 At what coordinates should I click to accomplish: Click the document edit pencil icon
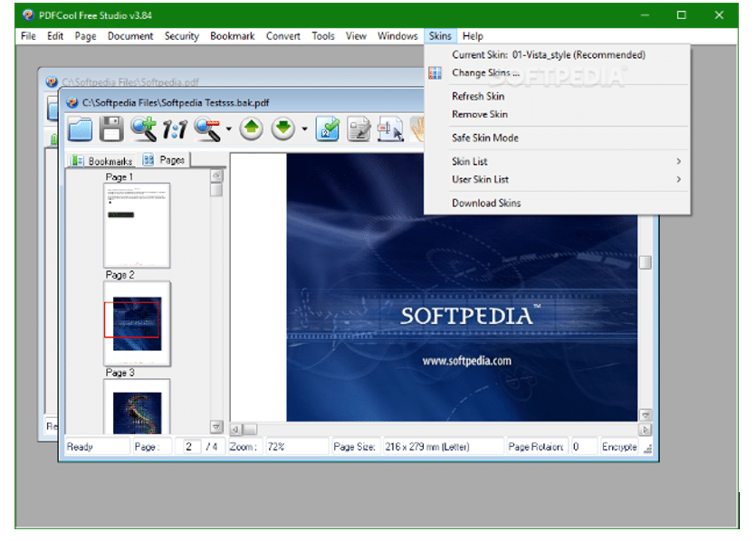(359, 129)
